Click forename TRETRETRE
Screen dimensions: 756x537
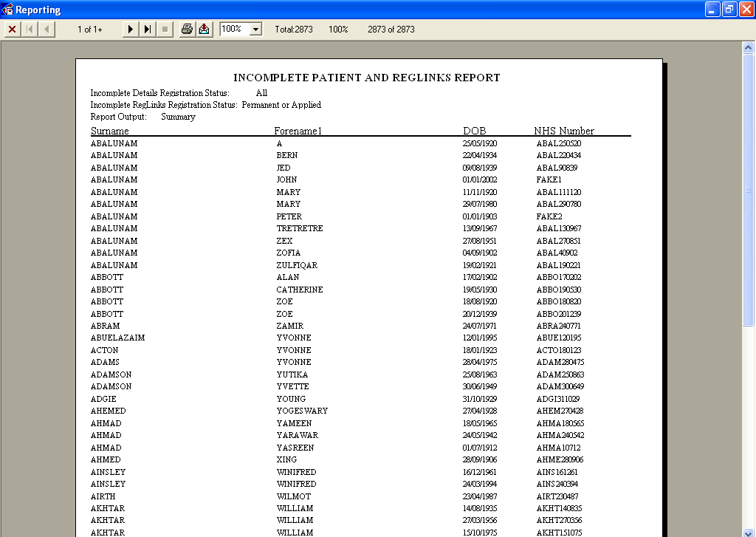pos(300,228)
